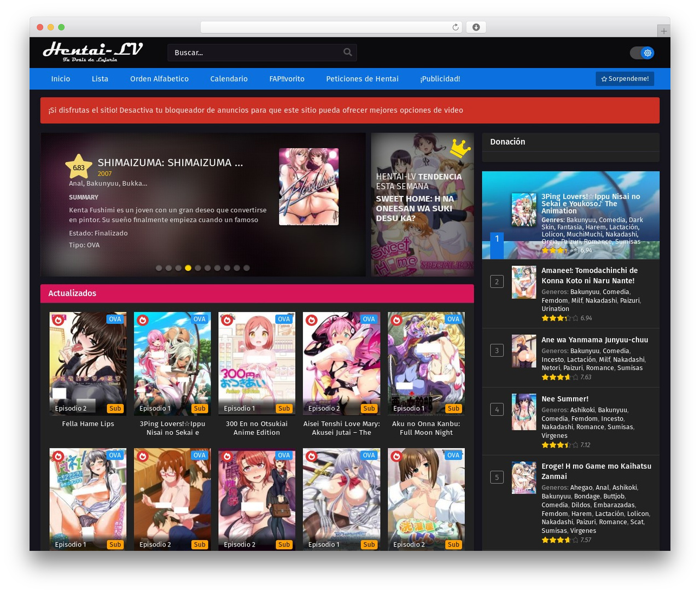
Task: Focus the Buscar search field
Action: point(262,53)
